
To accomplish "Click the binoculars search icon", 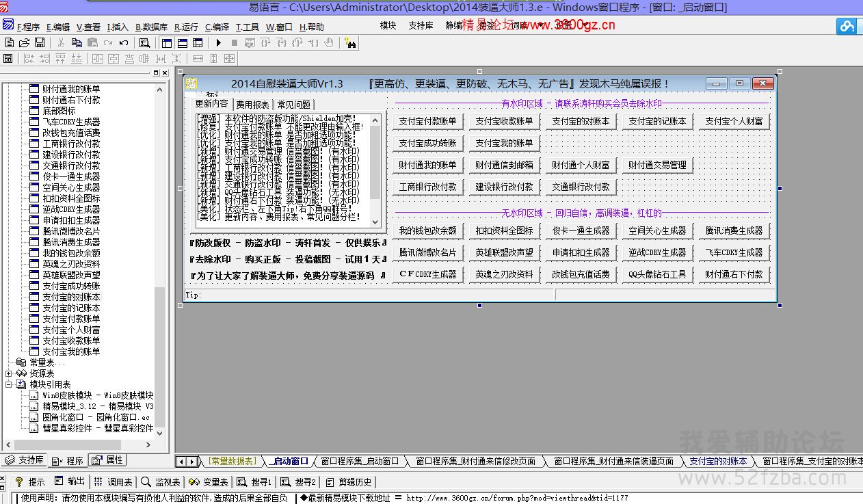I will point(351,42).
